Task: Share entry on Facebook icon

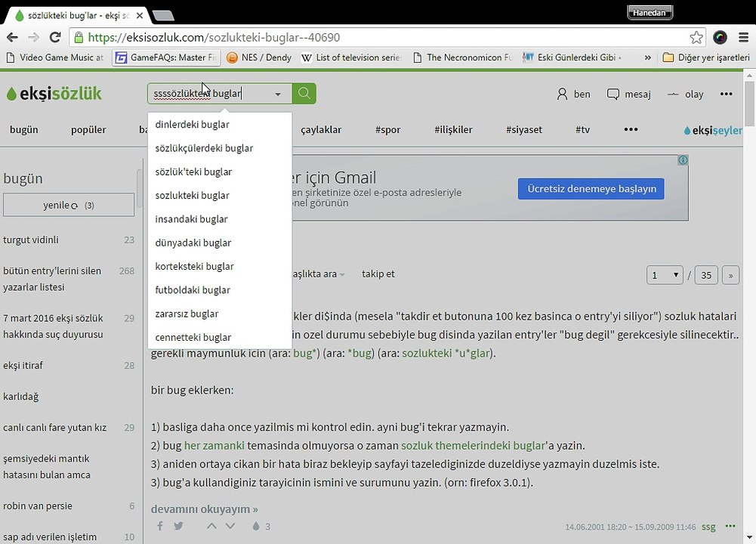Action: coord(159,526)
